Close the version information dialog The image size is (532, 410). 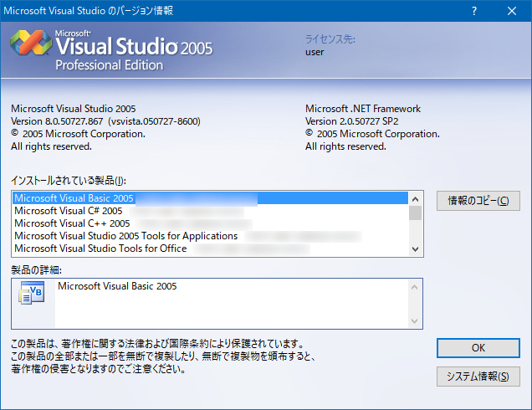tap(512, 11)
